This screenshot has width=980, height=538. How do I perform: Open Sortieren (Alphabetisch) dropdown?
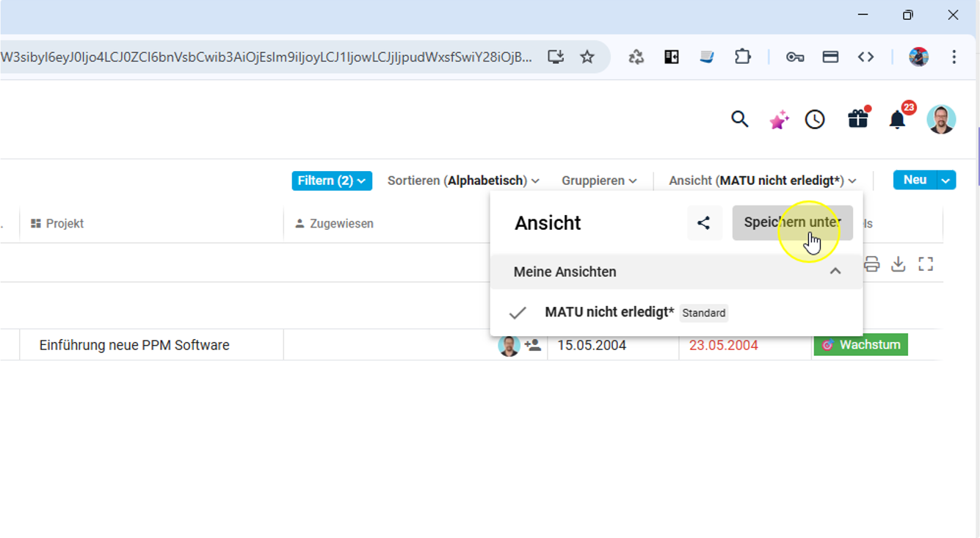coord(463,181)
